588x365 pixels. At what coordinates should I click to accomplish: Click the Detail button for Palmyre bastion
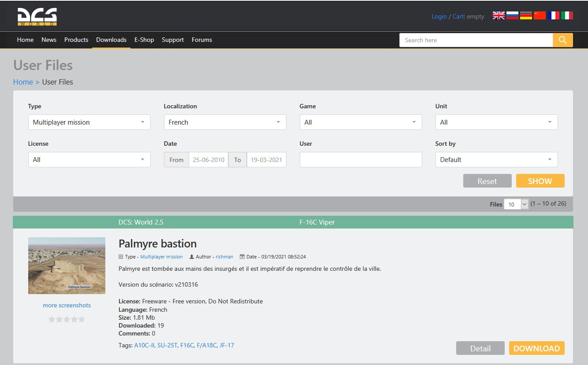tap(480, 348)
